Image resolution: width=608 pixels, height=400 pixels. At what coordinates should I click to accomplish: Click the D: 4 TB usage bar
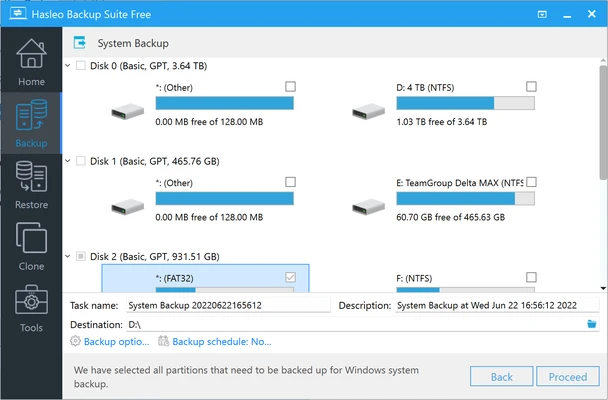[x=465, y=103]
